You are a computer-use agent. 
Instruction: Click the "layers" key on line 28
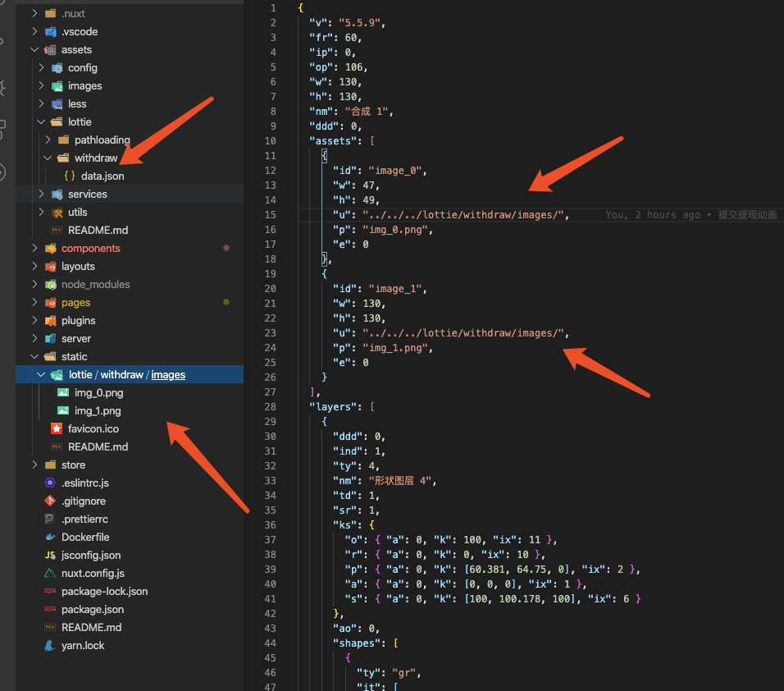[x=333, y=407]
